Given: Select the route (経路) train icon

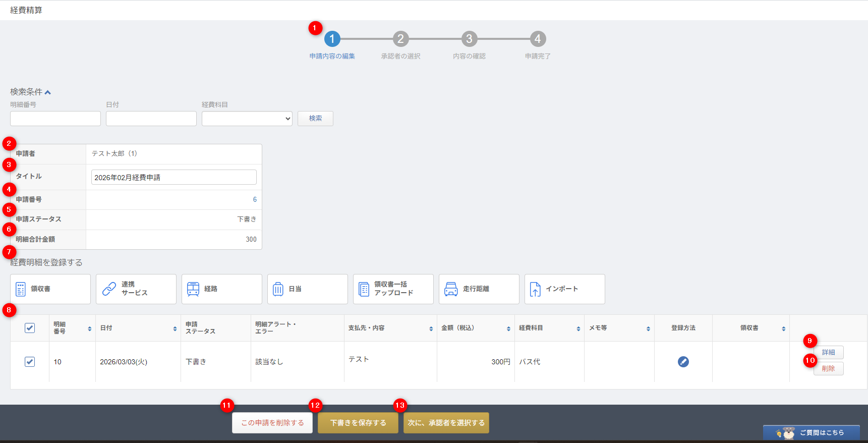Looking at the screenshot, I should pyautogui.click(x=193, y=289).
